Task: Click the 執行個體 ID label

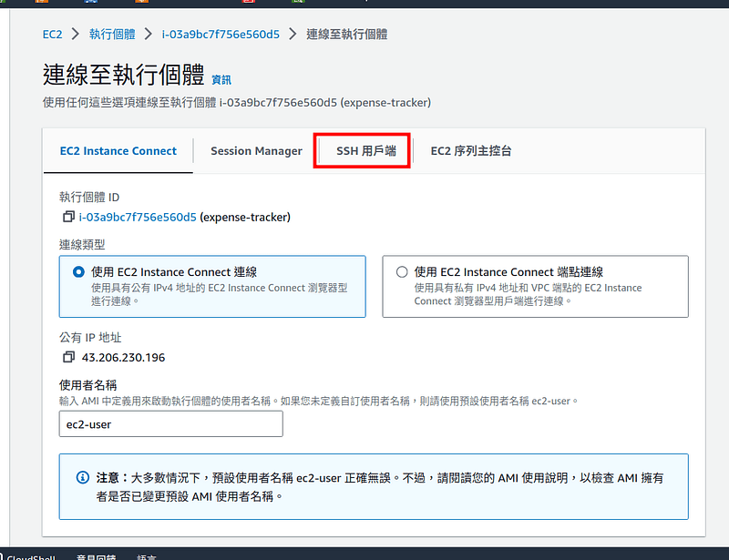Action: click(88, 197)
